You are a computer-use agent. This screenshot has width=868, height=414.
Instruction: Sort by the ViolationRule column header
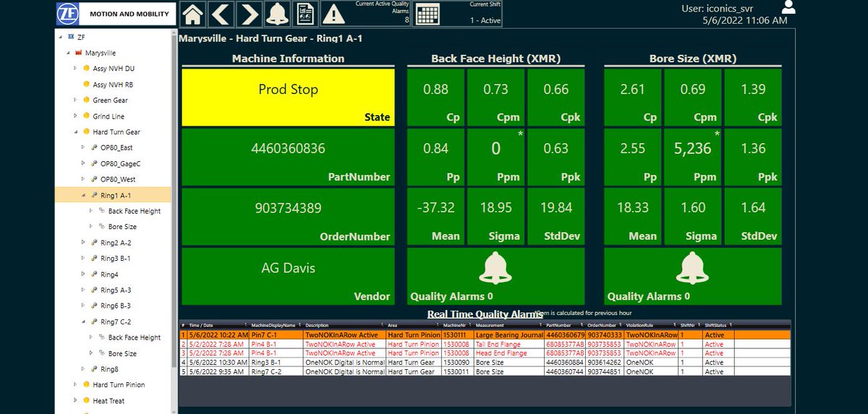point(651,326)
